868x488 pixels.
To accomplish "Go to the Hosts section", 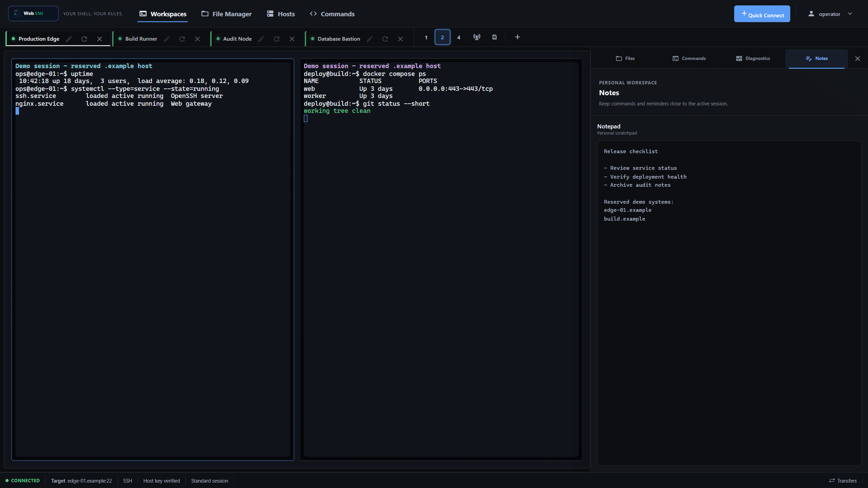I will [x=281, y=14].
